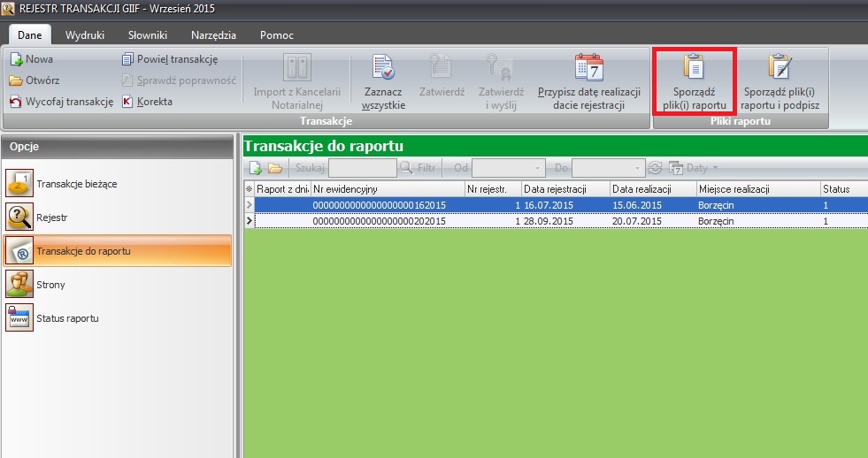Image resolution: width=868 pixels, height=458 pixels.
Task: Click registration date 28.09.2015
Action: (x=549, y=221)
